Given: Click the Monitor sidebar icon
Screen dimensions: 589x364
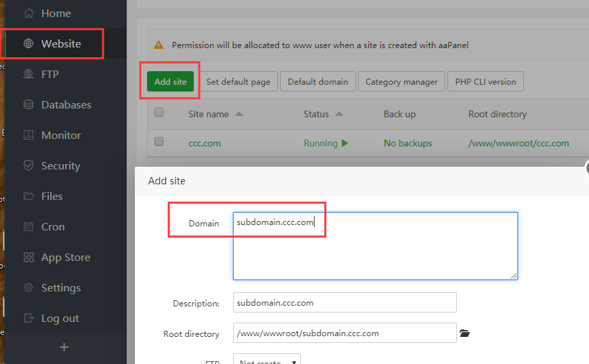Looking at the screenshot, I should tap(28, 136).
